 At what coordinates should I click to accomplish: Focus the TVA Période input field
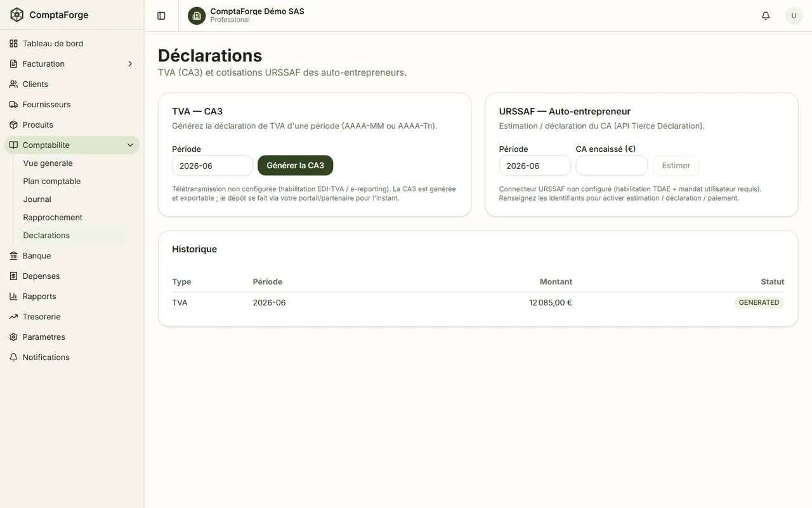point(213,165)
